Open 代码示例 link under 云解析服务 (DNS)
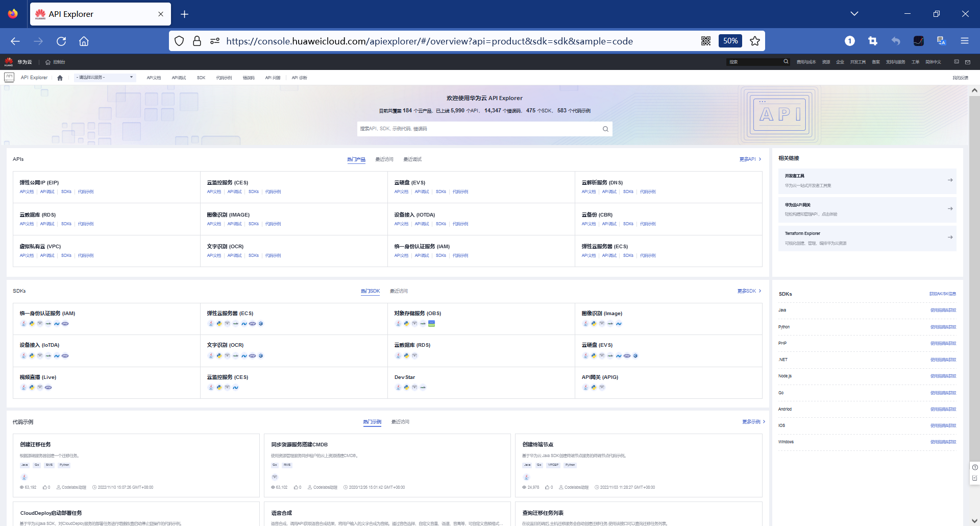 coord(648,192)
